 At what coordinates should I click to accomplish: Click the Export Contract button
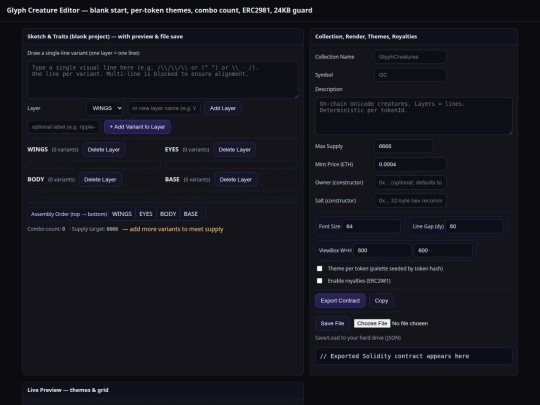tap(340, 301)
